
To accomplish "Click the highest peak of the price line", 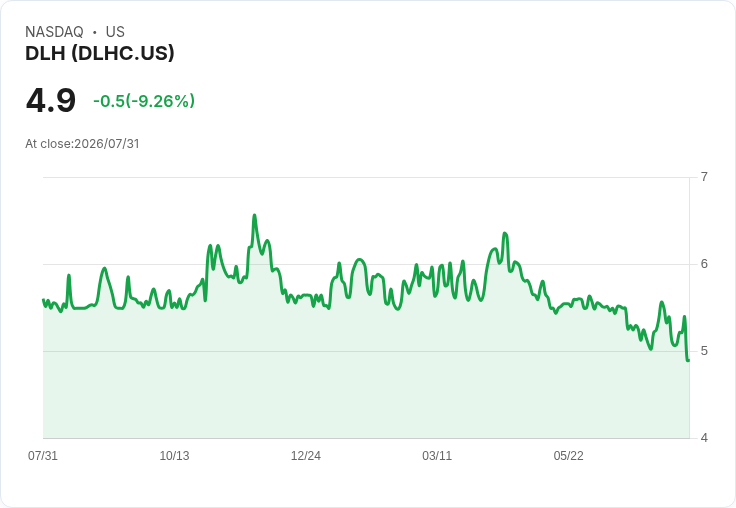I will point(254,215).
